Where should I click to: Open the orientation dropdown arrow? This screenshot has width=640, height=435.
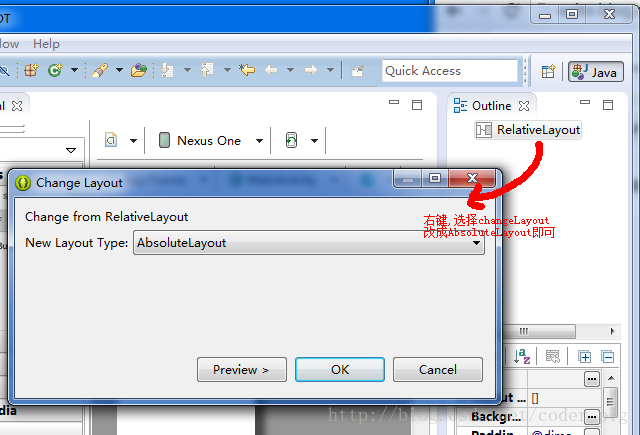point(314,141)
